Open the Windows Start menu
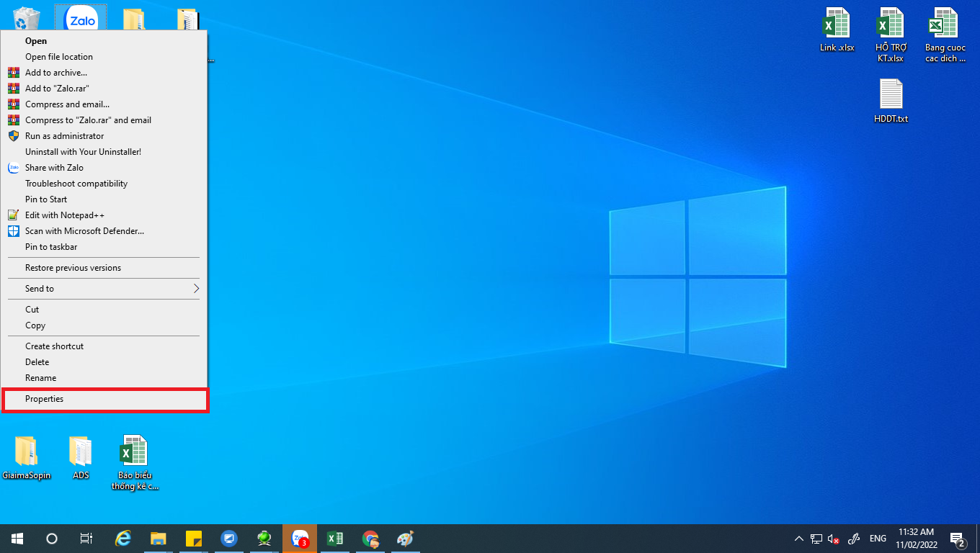The image size is (980, 553). coord(17,539)
